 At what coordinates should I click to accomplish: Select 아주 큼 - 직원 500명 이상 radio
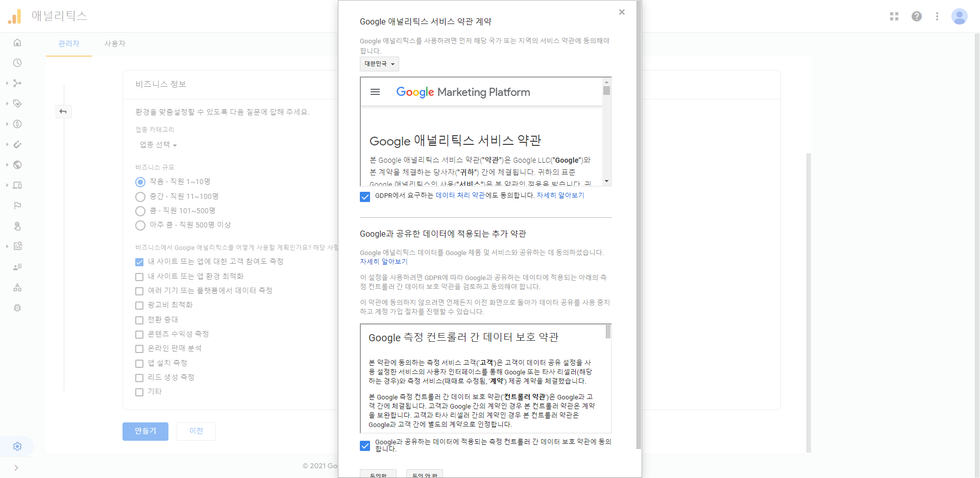click(140, 225)
